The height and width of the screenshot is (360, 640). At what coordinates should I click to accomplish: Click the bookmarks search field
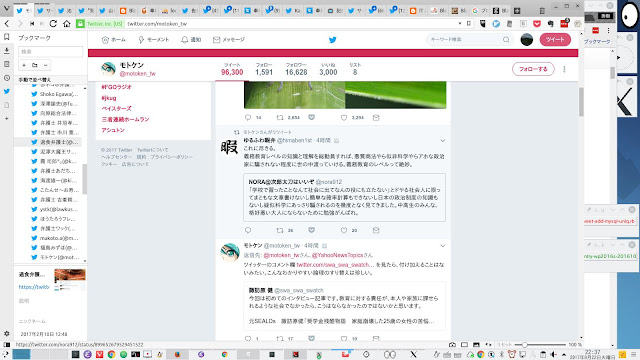50,51
